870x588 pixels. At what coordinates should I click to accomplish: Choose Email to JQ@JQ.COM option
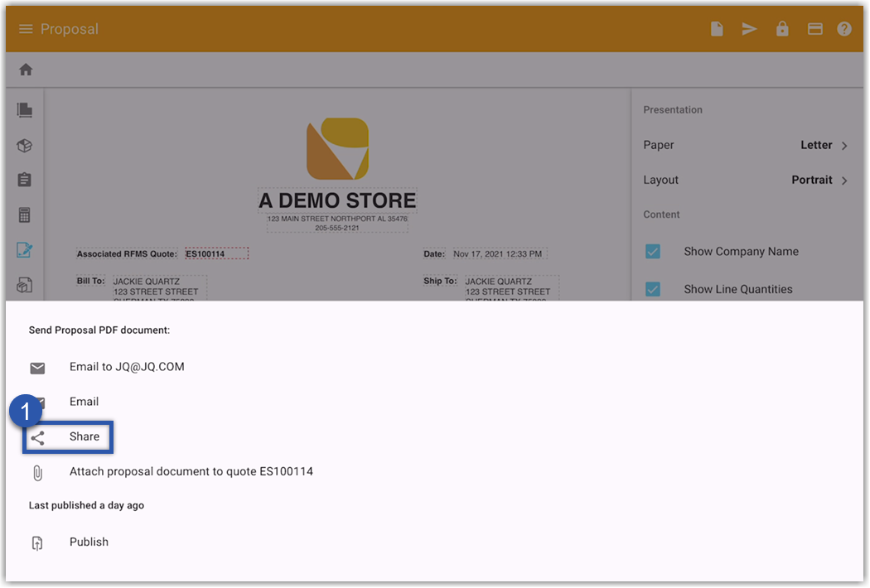click(127, 367)
